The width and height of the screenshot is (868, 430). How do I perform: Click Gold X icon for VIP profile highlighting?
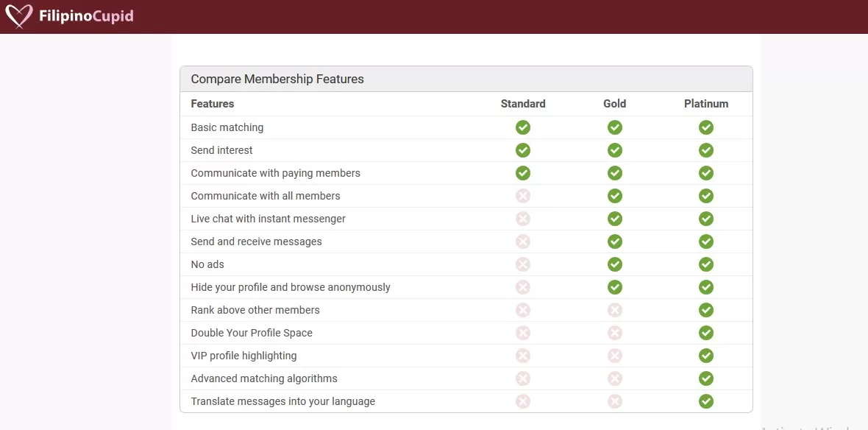pos(615,356)
